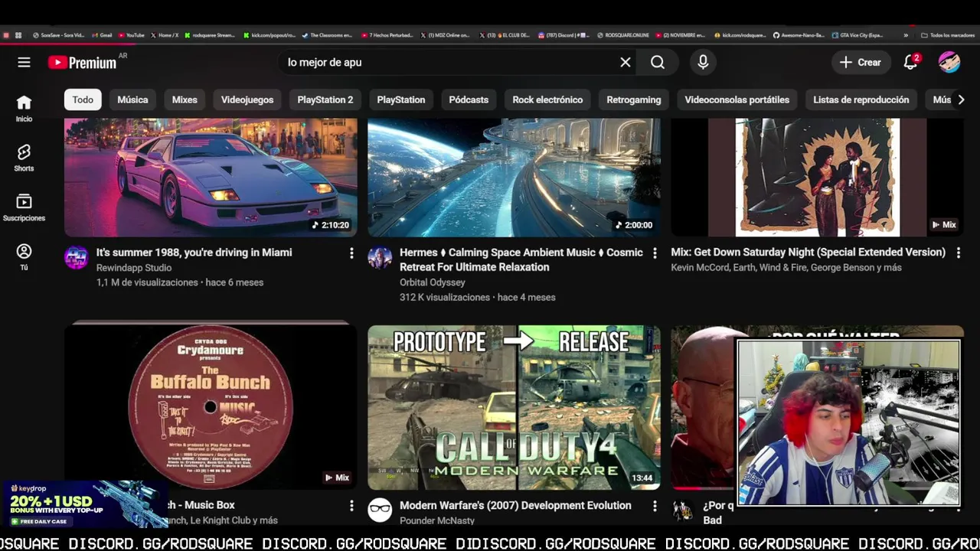Viewport: 980px width, 551px height.
Task: Open options for the Hermes ambient video
Action: pyautogui.click(x=655, y=253)
